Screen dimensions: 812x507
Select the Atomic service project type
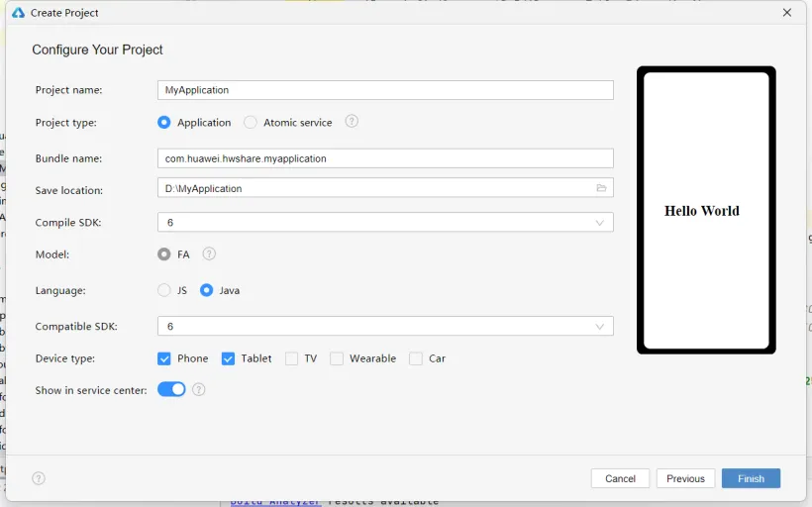tap(251, 123)
